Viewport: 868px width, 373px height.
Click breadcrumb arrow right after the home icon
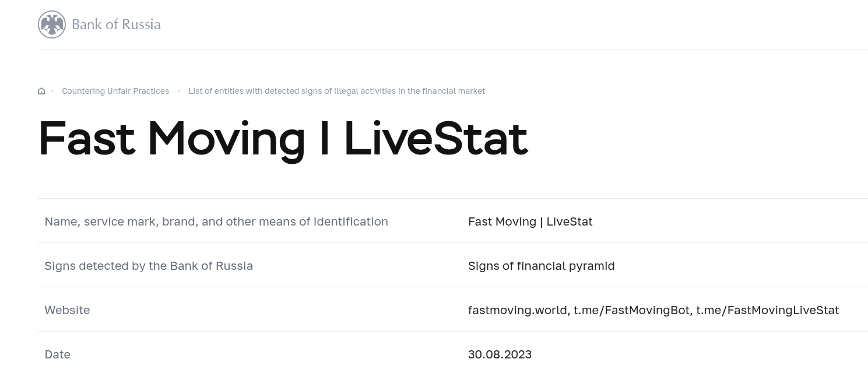[52, 91]
